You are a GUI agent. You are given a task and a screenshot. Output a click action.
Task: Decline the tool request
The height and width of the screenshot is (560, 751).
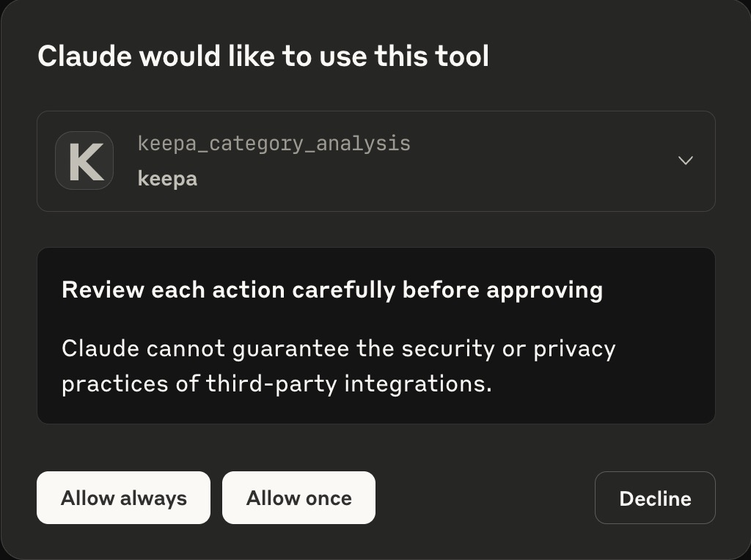tap(655, 498)
